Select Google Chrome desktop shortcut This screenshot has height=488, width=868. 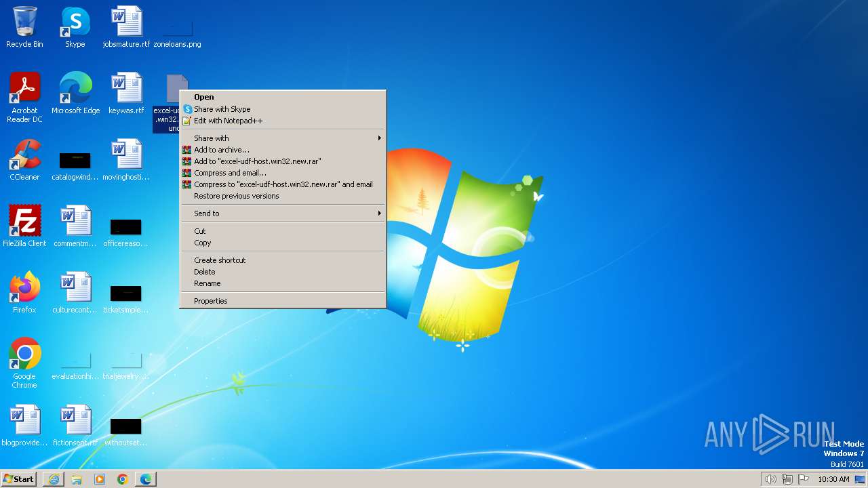(24, 363)
